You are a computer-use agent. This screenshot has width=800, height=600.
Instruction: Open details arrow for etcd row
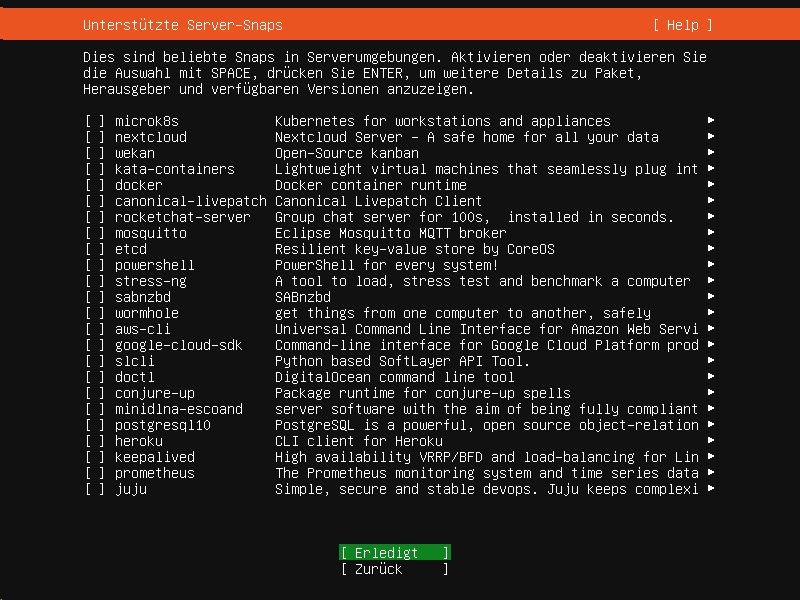(x=710, y=249)
